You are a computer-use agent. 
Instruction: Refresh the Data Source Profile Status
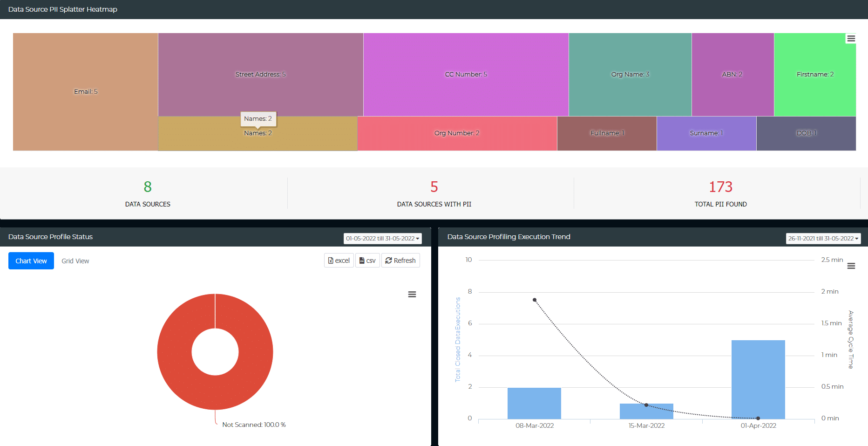click(x=400, y=261)
